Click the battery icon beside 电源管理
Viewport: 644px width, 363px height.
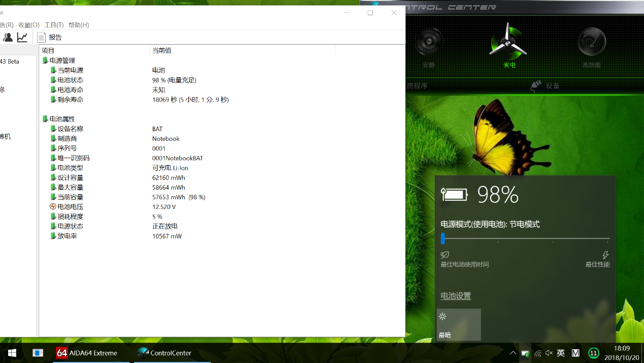[45, 60]
